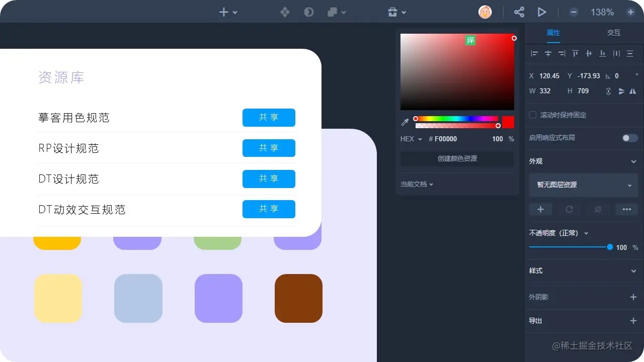Edit the H height field 709
The height and width of the screenshot is (362, 644).
583,91
